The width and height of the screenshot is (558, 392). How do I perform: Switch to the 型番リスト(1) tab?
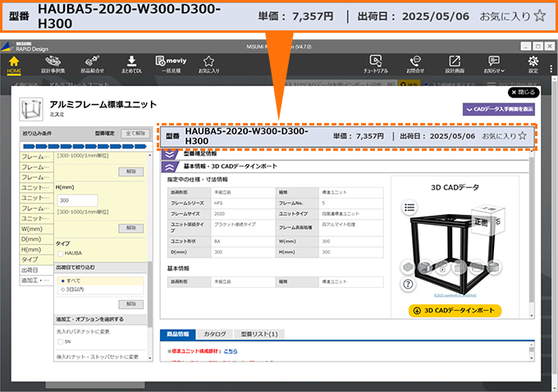coord(260,335)
